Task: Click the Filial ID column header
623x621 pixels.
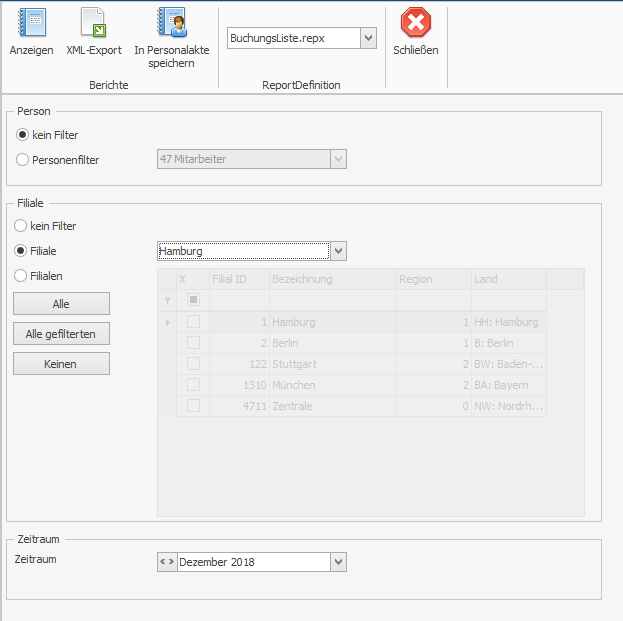Action: 237,279
